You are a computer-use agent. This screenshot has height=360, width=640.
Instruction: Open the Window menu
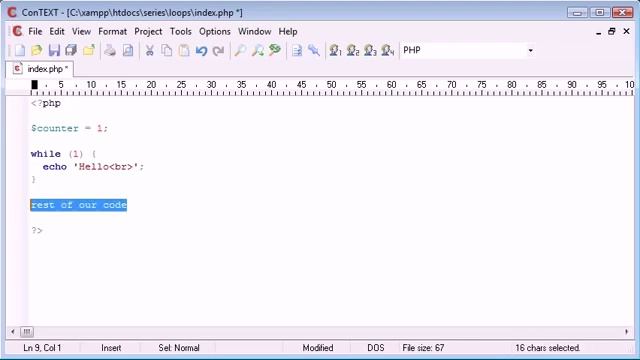254,31
